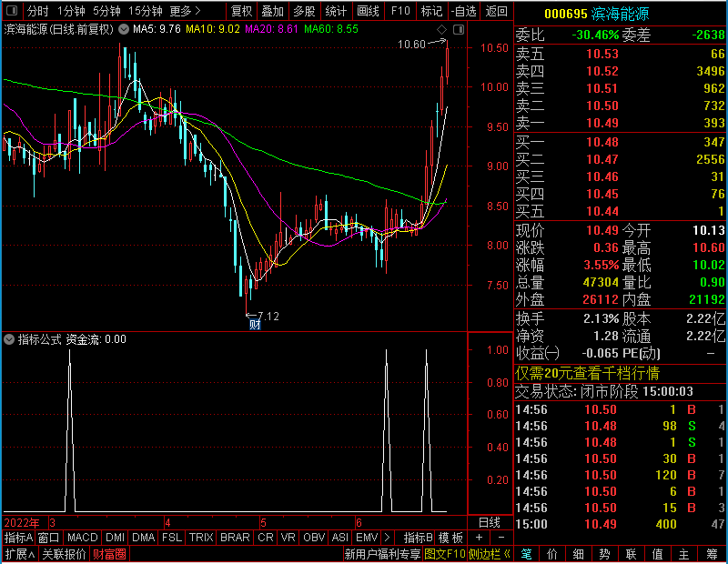Expand the 扩展 panel
Screen dimensions: 728x564
click(x=20, y=554)
